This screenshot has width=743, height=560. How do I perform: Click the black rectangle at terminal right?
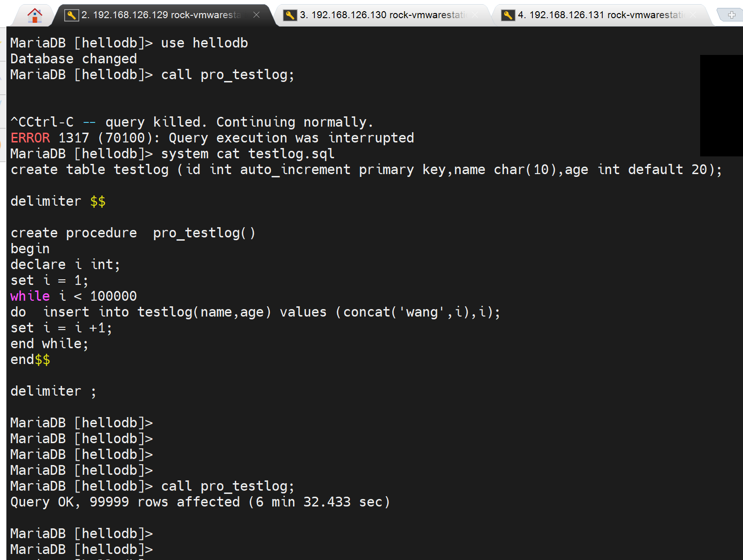coord(721,105)
